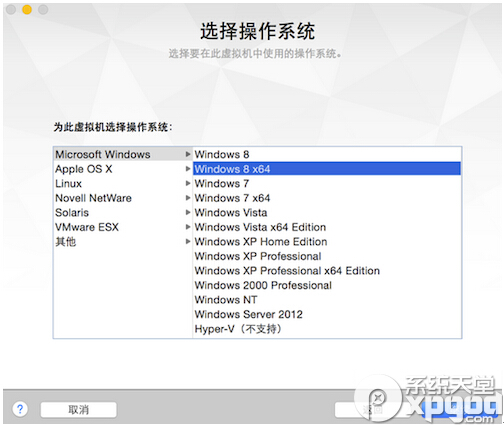
Task: Expand the Solaris disclosure arrow
Action: click(188, 212)
